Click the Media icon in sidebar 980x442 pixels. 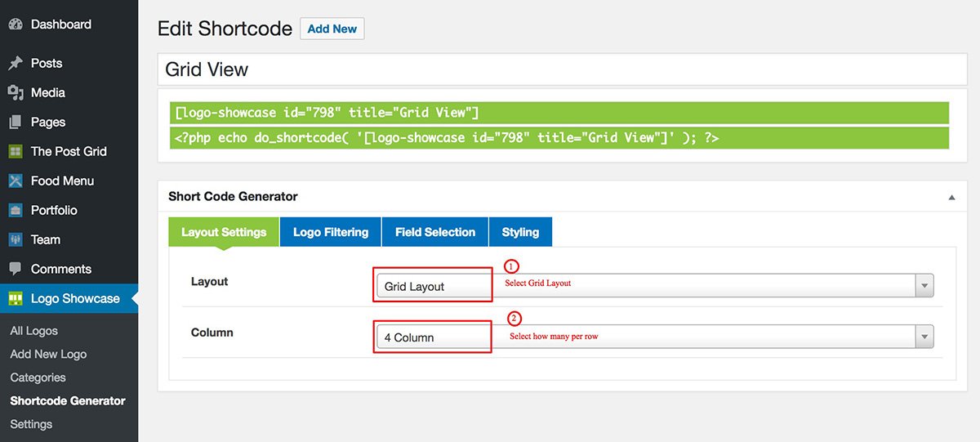pos(15,92)
